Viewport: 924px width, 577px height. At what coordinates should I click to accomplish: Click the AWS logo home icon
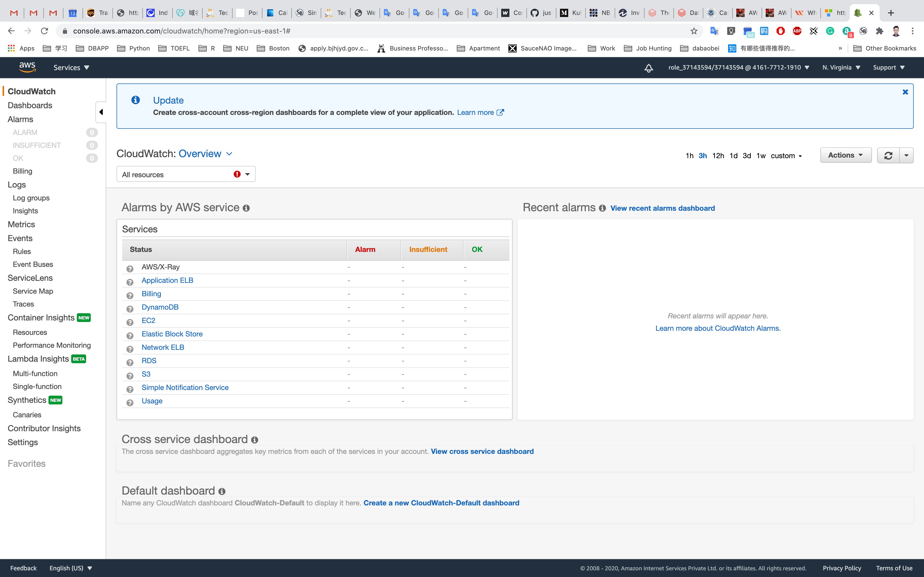(x=27, y=67)
